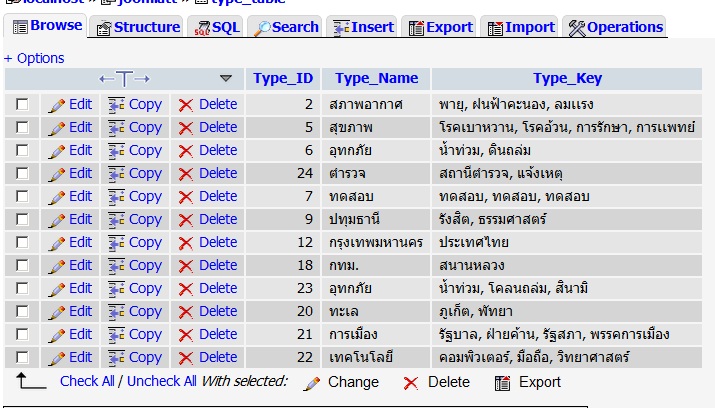
Task: Click the Delete link for row Type_ID 5
Action: (x=218, y=127)
